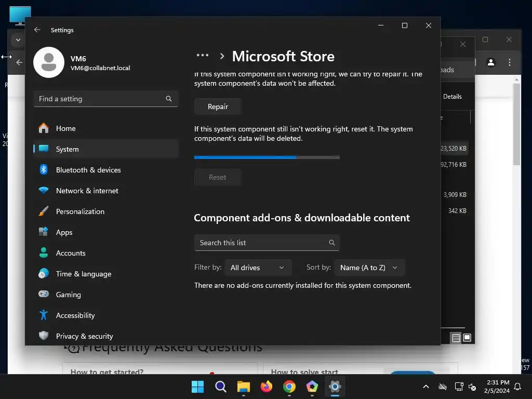
Task: Click the Repair button
Action: pos(218,107)
